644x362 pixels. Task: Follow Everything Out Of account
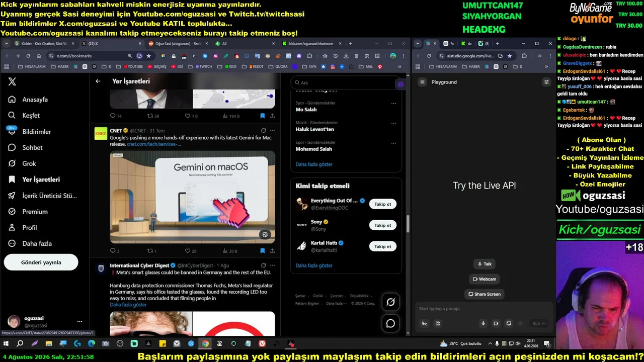pos(383,204)
